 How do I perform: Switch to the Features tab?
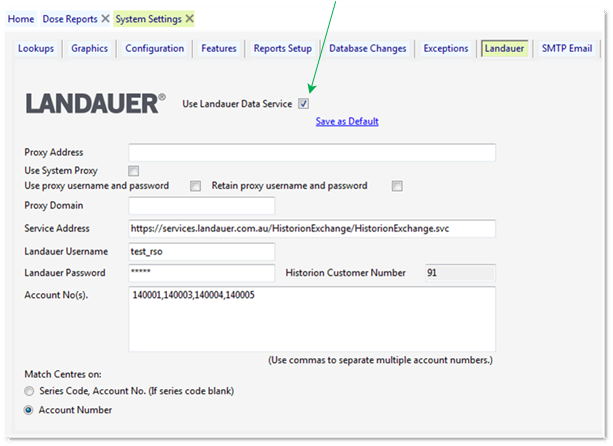click(219, 48)
